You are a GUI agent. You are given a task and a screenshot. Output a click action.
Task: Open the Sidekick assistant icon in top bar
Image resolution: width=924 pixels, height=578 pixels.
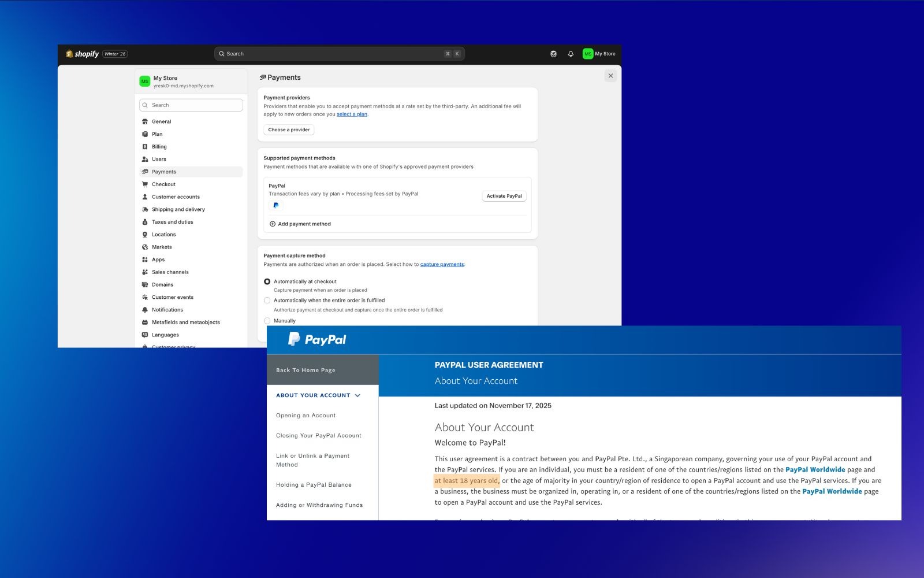coord(553,54)
